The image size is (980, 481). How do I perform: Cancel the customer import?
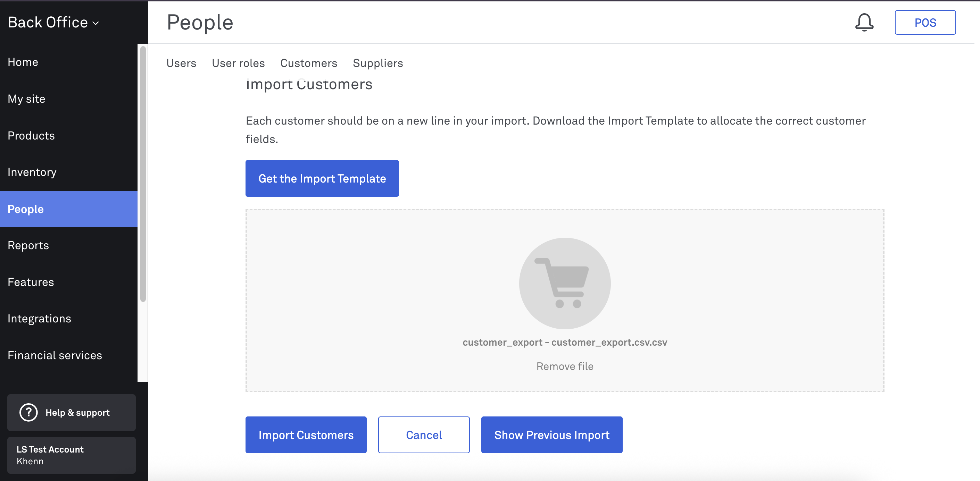tap(424, 434)
